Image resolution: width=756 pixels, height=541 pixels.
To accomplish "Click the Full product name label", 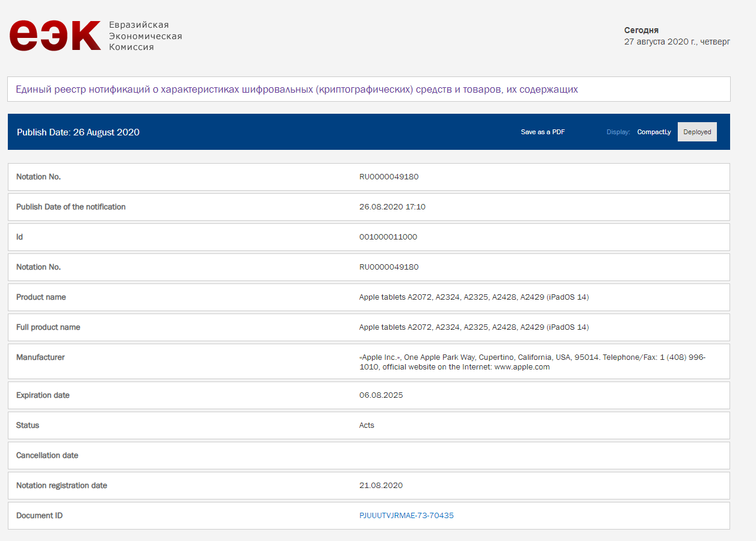I will pos(48,327).
